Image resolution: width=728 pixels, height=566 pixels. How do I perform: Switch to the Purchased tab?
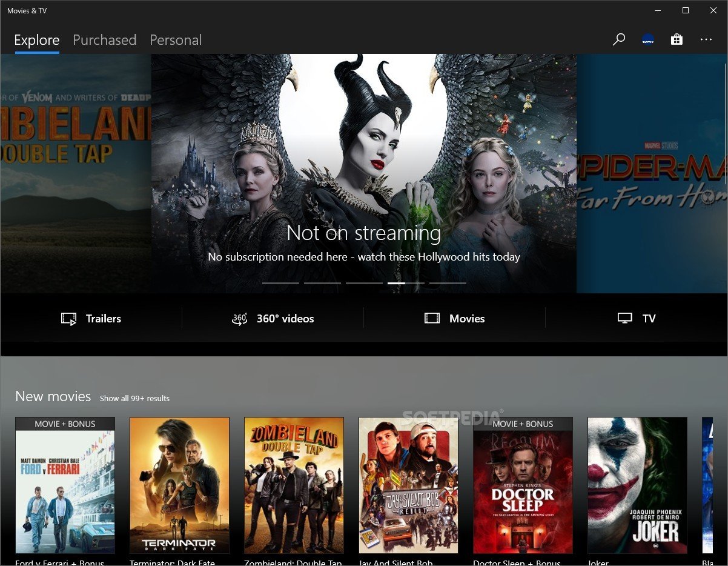pos(104,40)
